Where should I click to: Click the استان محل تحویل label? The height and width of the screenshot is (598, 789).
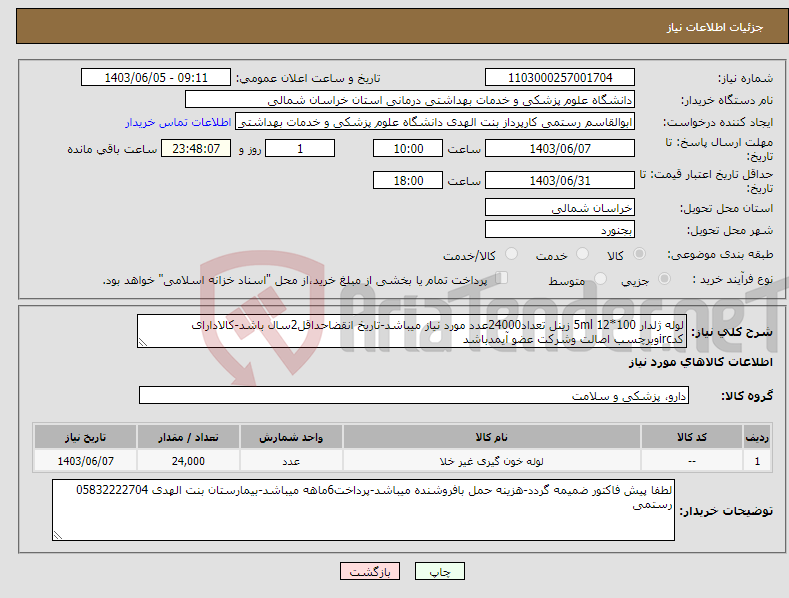pos(727,208)
